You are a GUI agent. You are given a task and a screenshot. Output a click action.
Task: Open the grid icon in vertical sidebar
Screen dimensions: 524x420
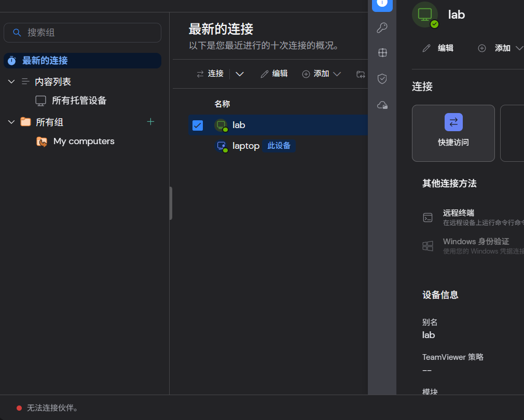click(382, 53)
